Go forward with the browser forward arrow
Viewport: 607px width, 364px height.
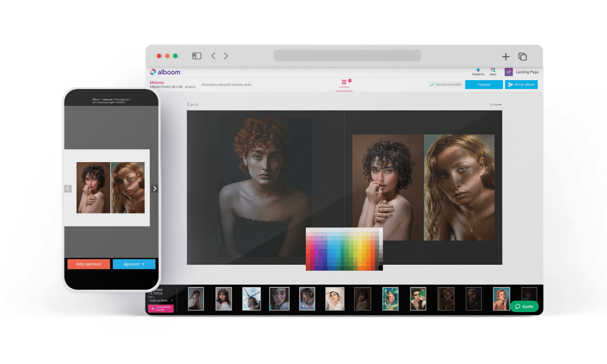pyautogui.click(x=226, y=56)
